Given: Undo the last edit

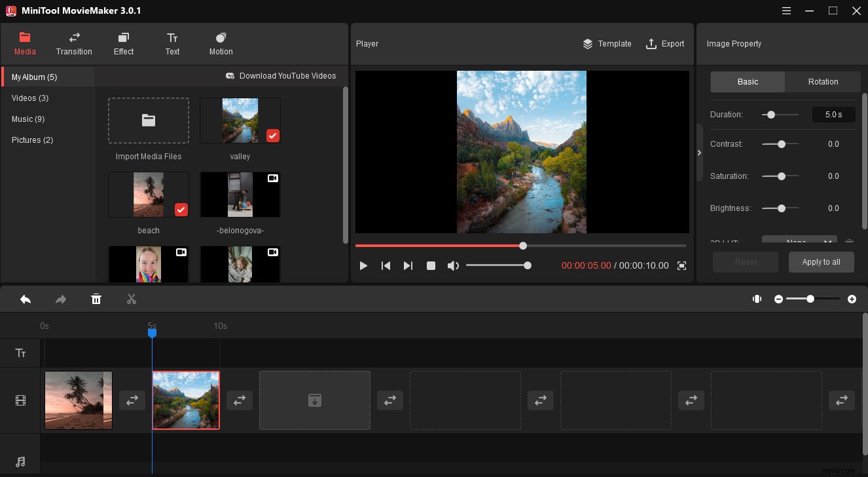Looking at the screenshot, I should [x=26, y=299].
